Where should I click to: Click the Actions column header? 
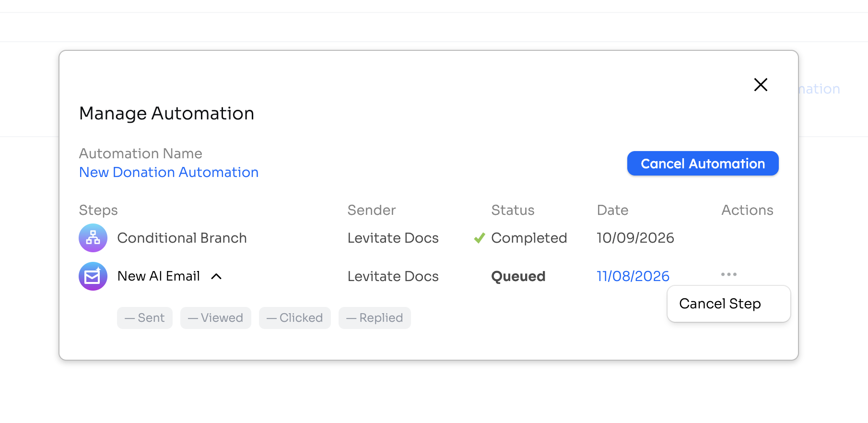click(x=747, y=210)
